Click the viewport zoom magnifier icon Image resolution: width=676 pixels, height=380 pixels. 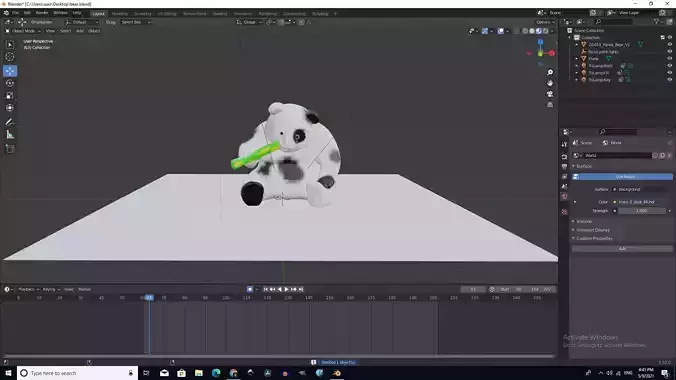point(550,72)
